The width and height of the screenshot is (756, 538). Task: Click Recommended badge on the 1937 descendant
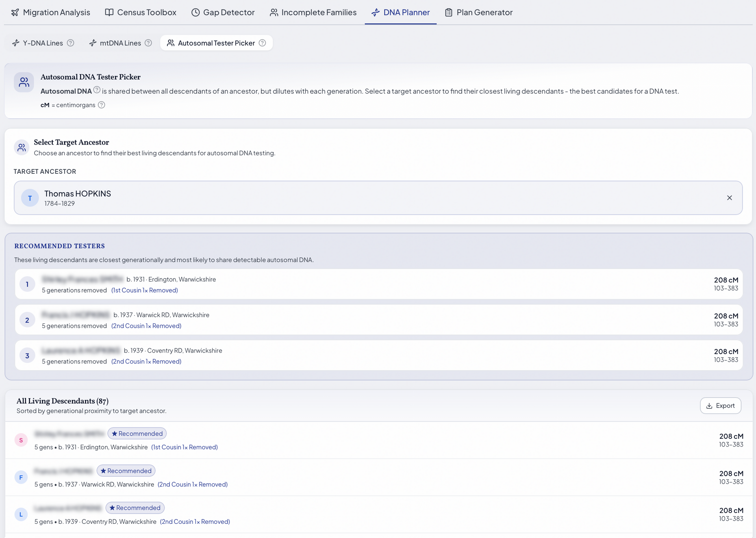(x=126, y=471)
